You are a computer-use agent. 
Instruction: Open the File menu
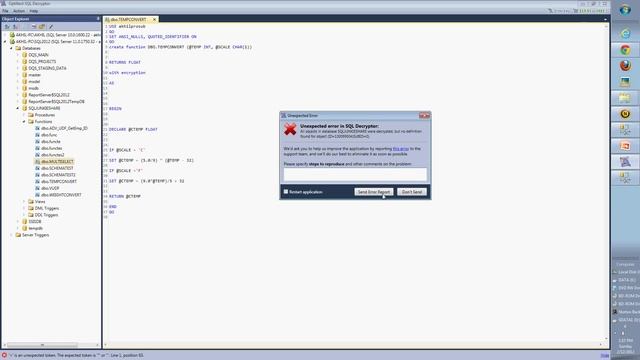click(x=5, y=11)
